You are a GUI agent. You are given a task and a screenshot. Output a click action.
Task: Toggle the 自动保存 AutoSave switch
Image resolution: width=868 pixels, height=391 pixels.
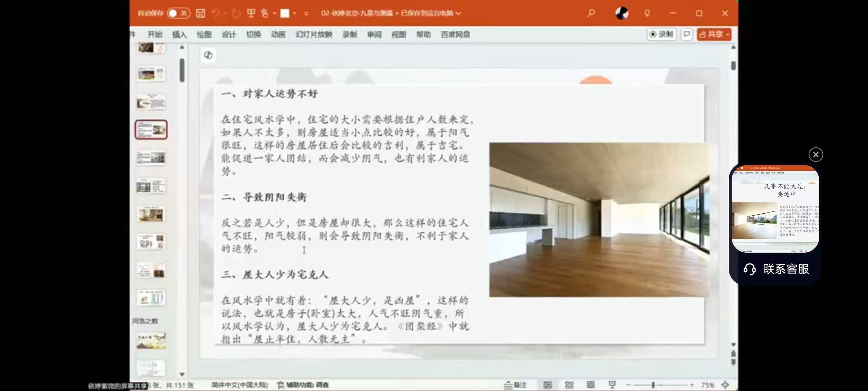tap(178, 13)
